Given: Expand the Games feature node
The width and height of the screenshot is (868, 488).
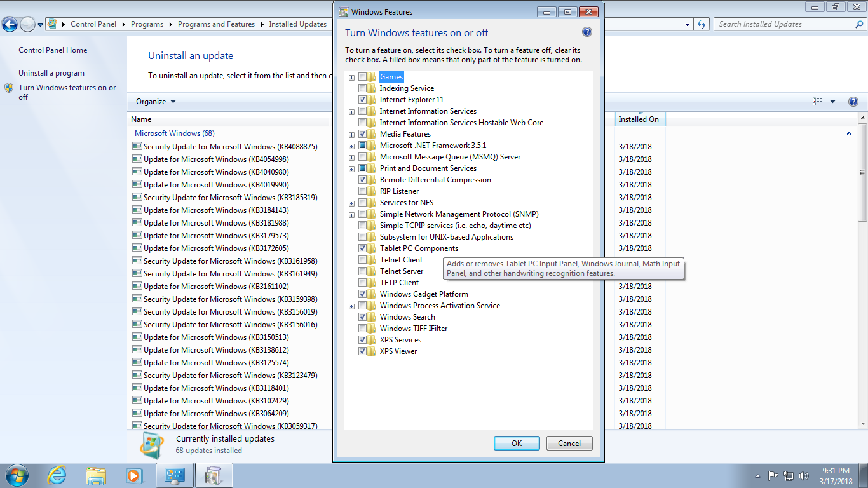Looking at the screenshot, I should (351, 78).
